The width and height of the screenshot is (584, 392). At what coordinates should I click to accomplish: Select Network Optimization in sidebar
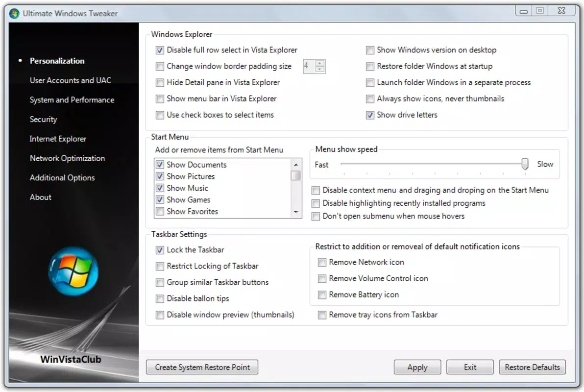click(x=67, y=158)
